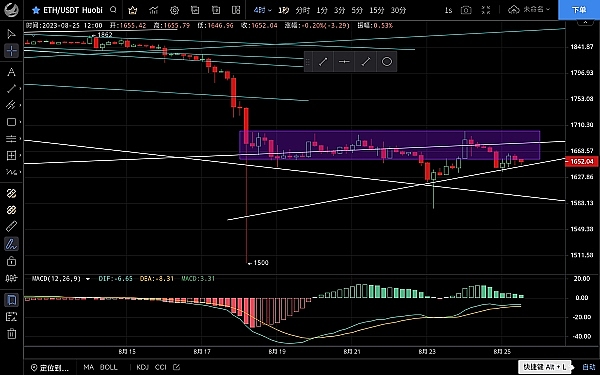Viewport: 600px width, 375px height.
Task: Select ellipse shape in floating toolbar
Action: point(387,62)
